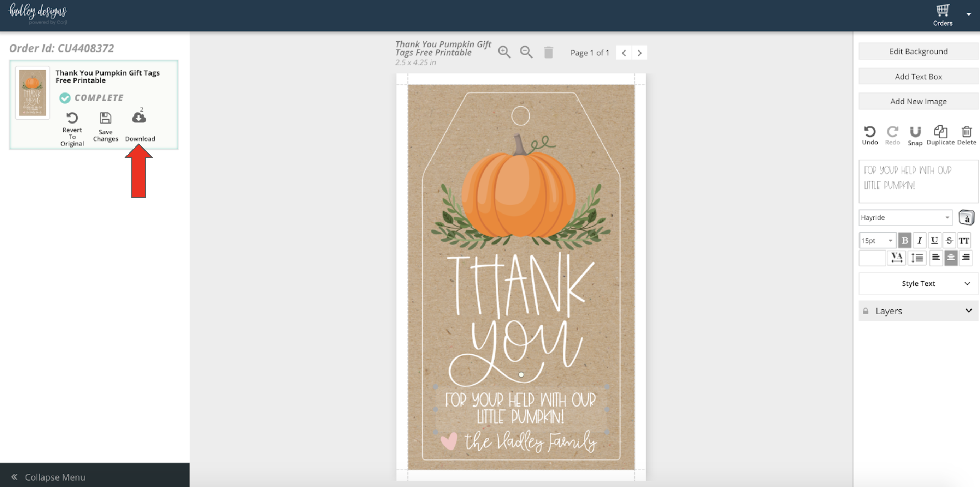Zoom in on the canvas

click(504, 52)
